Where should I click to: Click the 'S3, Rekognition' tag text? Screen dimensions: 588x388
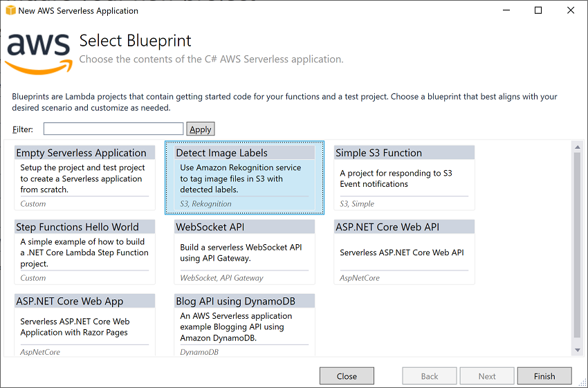point(205,204)
